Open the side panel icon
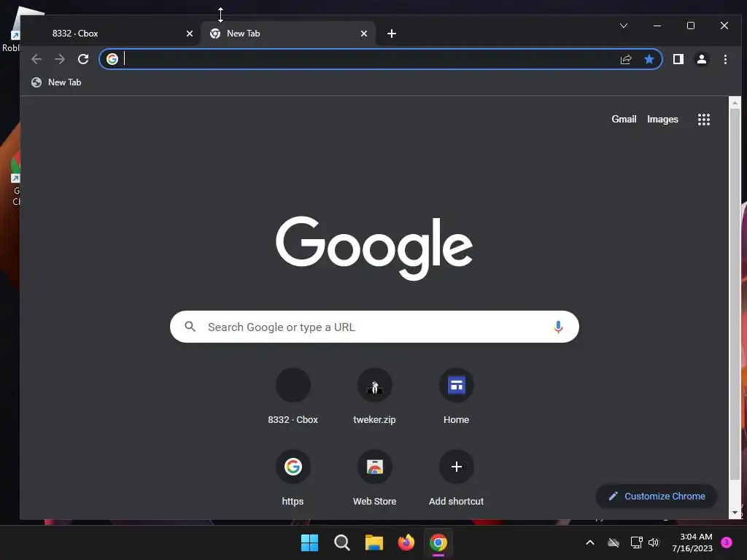Image resolution: width=747 pixels, height=560 pixels. point(678,59)
